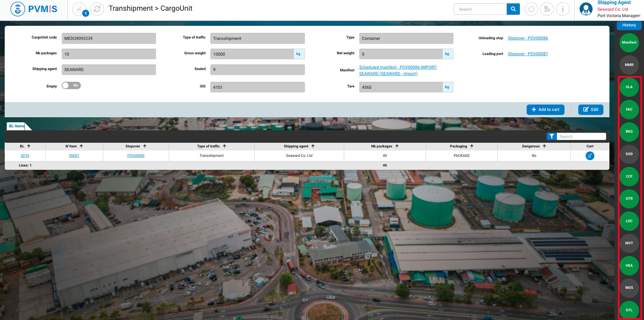Click the Manifest status circle
644x320 pixels.
click(629, 43)
